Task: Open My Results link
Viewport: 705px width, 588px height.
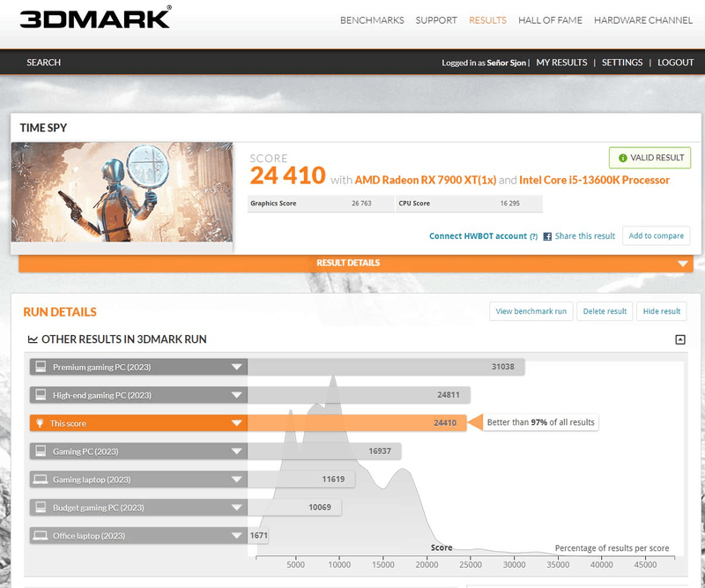Action: 561,63
